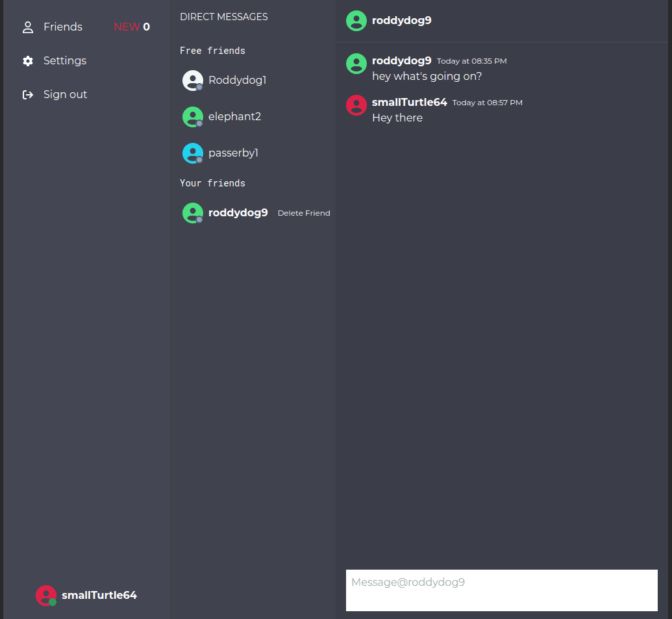Select Roddydog1's white avatar
The height and width of the screenshot is (619, 672).
pyautogui.click(x=193, y=81)
